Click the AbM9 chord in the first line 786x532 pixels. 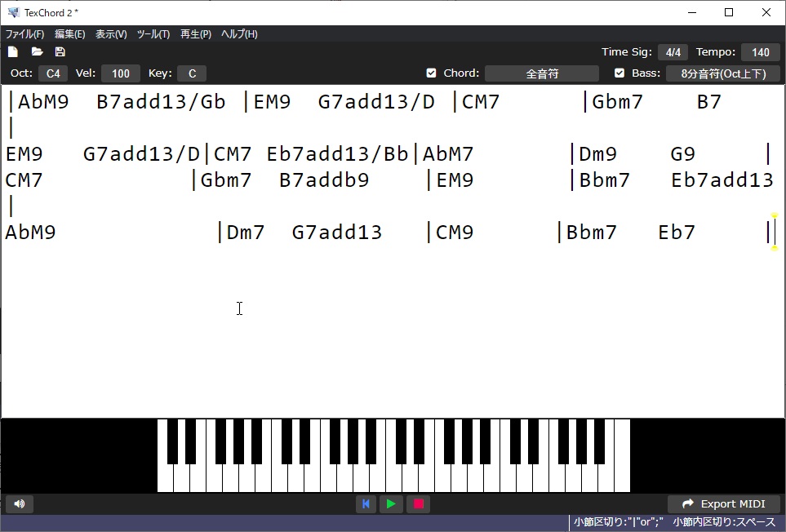(43, 102)
